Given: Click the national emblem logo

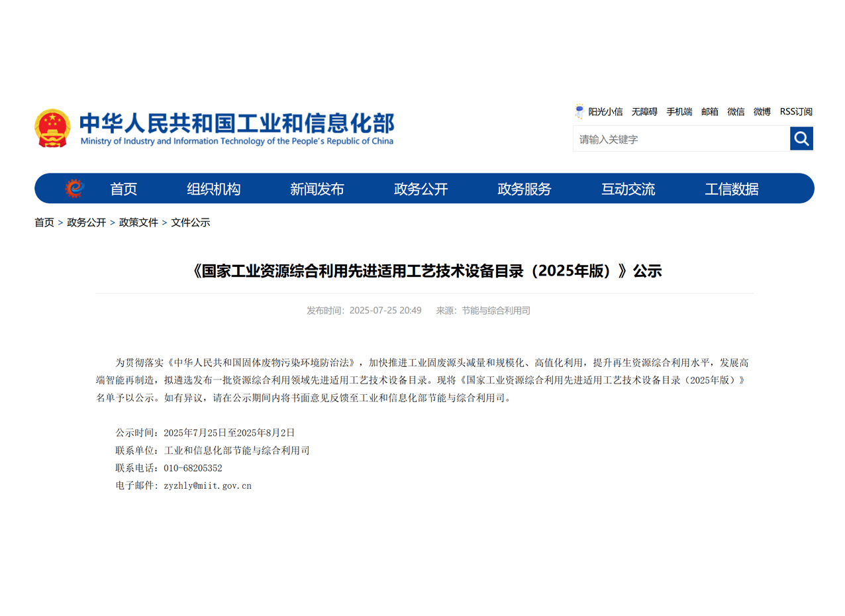Looking at the screenshot, I should pyautogui.click(x=52, y=128).
